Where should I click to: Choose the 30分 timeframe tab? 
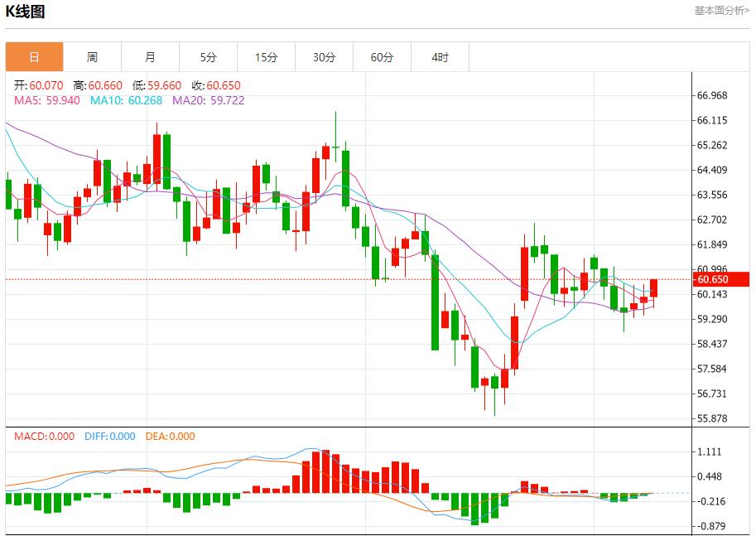coord(324,57)
